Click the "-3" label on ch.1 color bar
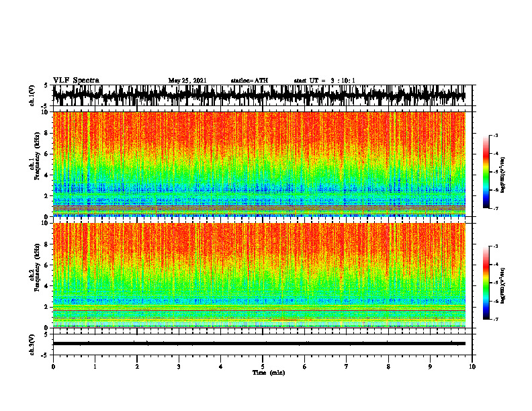 tap(496, 136)
